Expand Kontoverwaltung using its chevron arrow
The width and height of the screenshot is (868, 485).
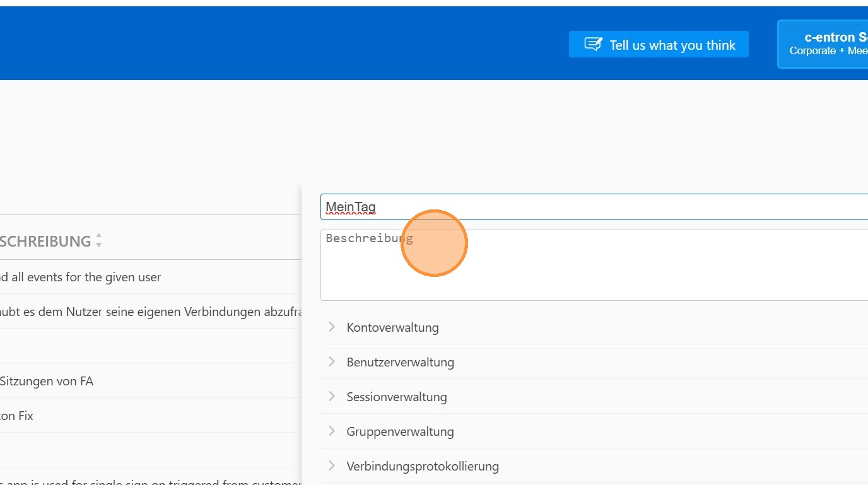pyautogui.click(x=332, y=327)
